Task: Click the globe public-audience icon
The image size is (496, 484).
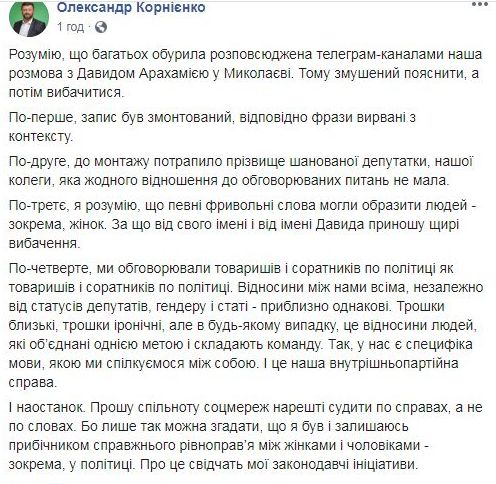Action: [x=101, y=27]
